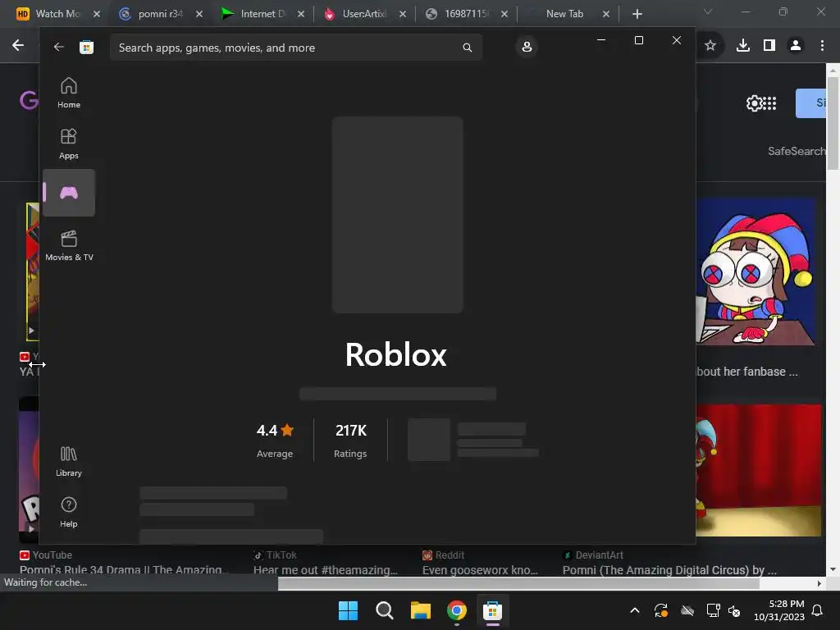The height and width of the screenshot is (630, 840).
Task: Open Library in Store sidebar
Action: point(69,461)
